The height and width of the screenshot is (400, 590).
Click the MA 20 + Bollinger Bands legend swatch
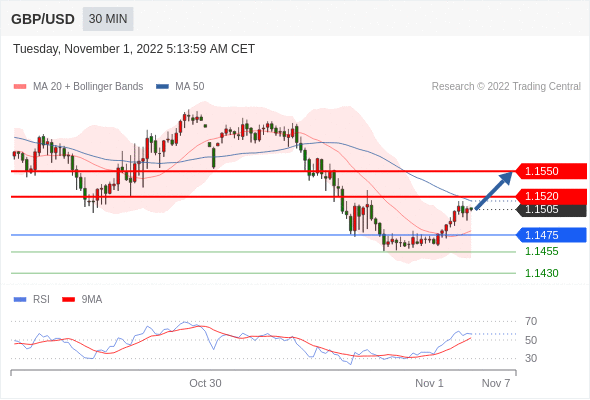point(20,87)
